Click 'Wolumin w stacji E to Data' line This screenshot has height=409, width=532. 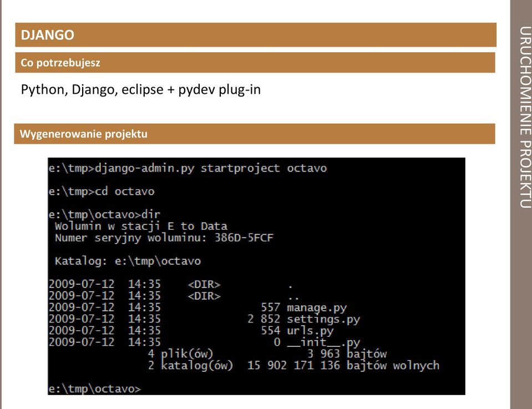click(x=141, y=226)
